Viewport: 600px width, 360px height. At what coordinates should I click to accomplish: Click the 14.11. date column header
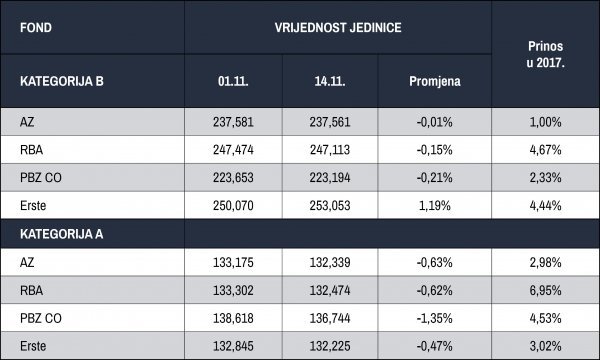tap(330, 81)
